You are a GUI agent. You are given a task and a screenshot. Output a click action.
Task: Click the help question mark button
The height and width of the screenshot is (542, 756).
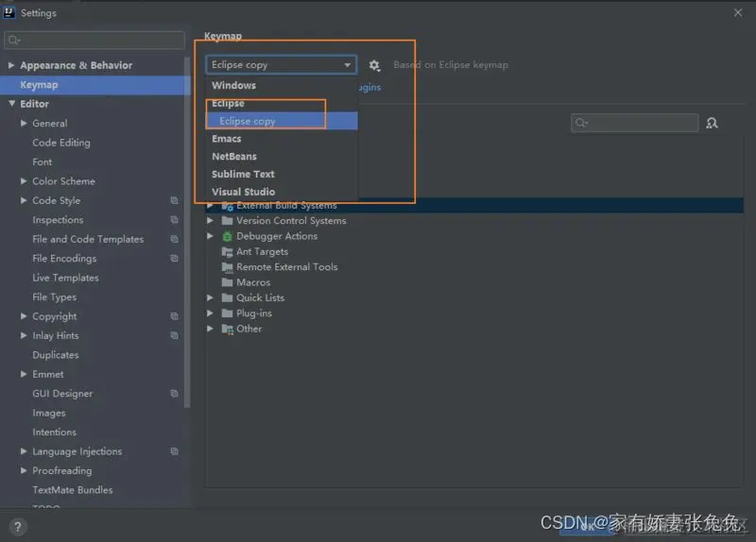point(18,527)
